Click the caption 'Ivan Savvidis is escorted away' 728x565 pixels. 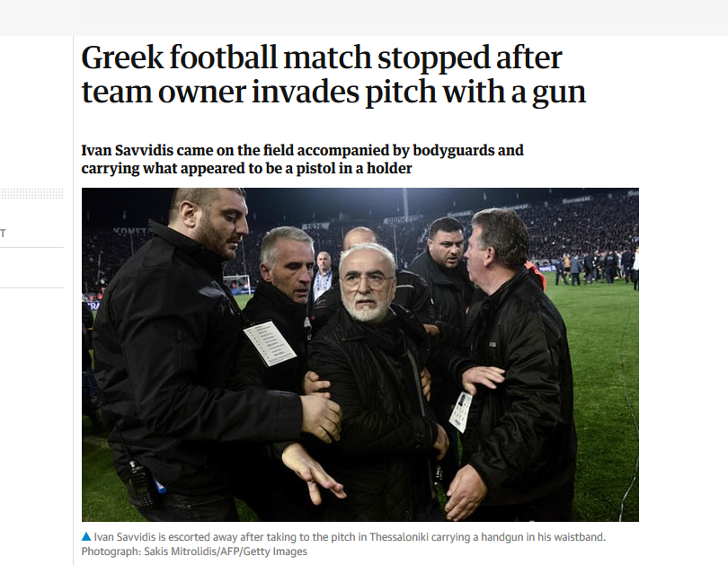(x=350, y=537)
